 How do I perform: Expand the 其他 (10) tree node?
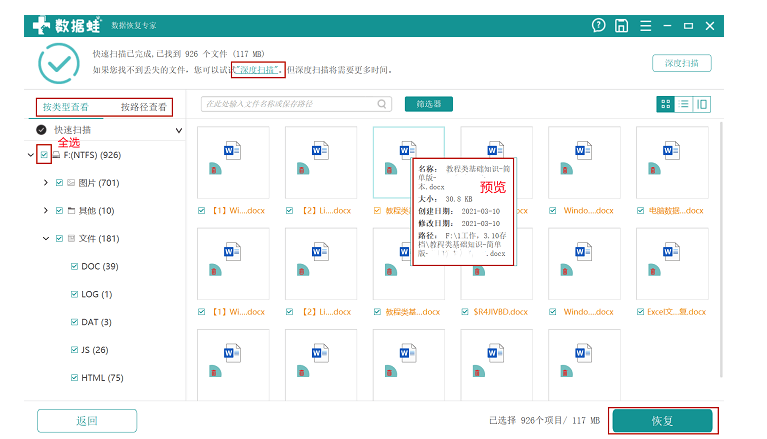[46, 211]
